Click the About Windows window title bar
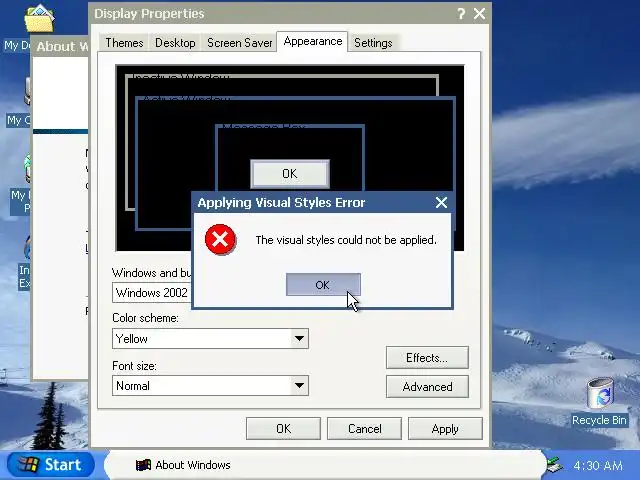Image resolution: width=640 pixels, height=480 pixels. pyautogui.click(x=60, y=46)
